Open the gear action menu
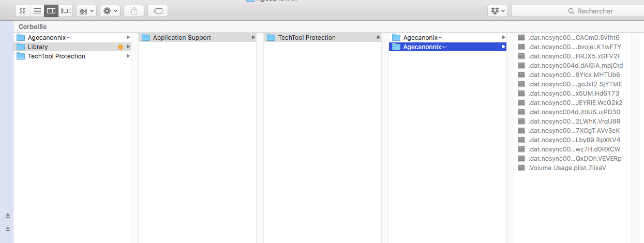The image size is (644, 243). 110,10
